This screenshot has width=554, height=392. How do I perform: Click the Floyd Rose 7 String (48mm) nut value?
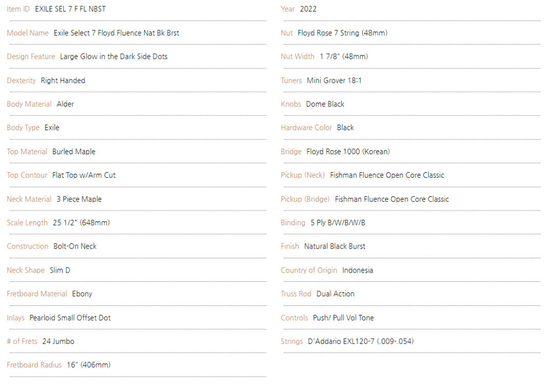point(343,33)
